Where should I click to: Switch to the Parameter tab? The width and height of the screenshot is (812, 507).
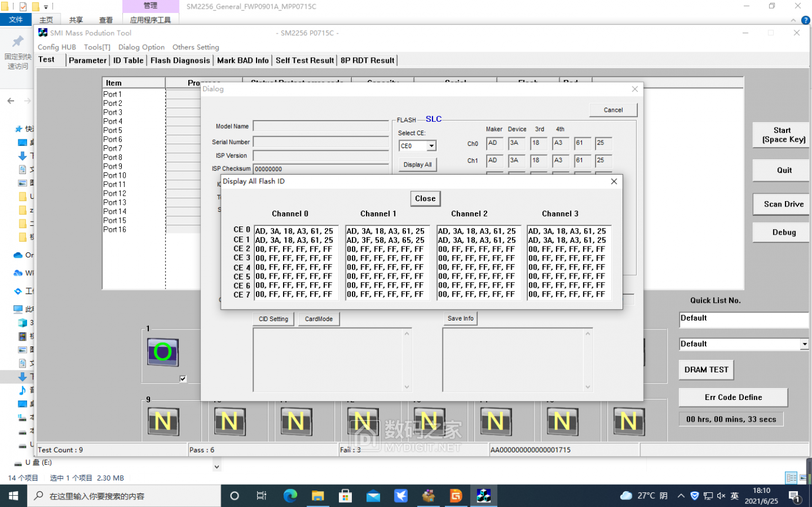[x=88, y=60]
